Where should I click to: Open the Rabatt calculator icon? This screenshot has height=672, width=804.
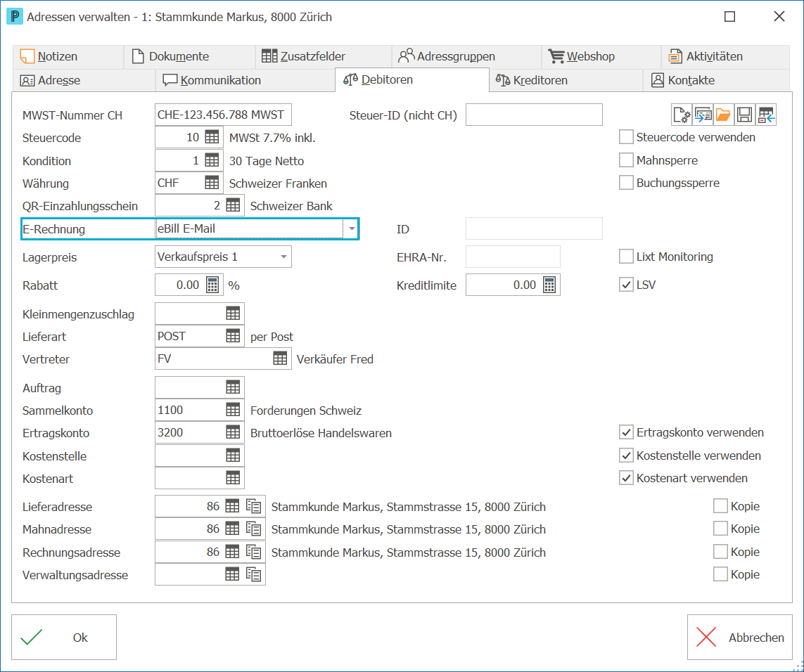click(x=212, y=285)
